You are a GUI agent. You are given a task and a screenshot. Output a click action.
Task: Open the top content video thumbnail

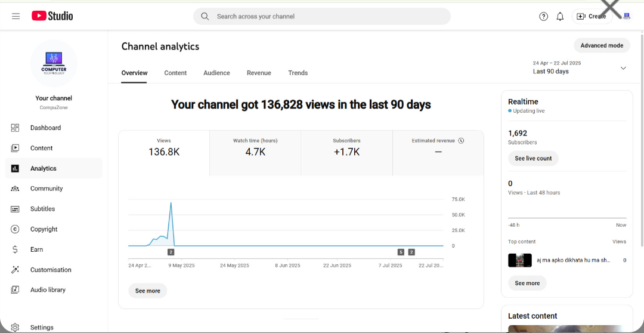pyautogui.click(x=519, y=260)
